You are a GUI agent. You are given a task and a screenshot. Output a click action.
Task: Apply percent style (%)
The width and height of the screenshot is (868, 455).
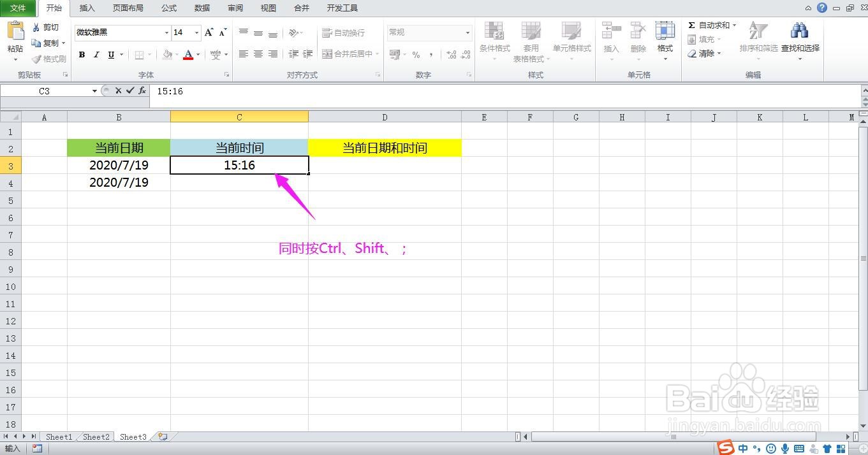pyautogui.click(x=416, y=55)
